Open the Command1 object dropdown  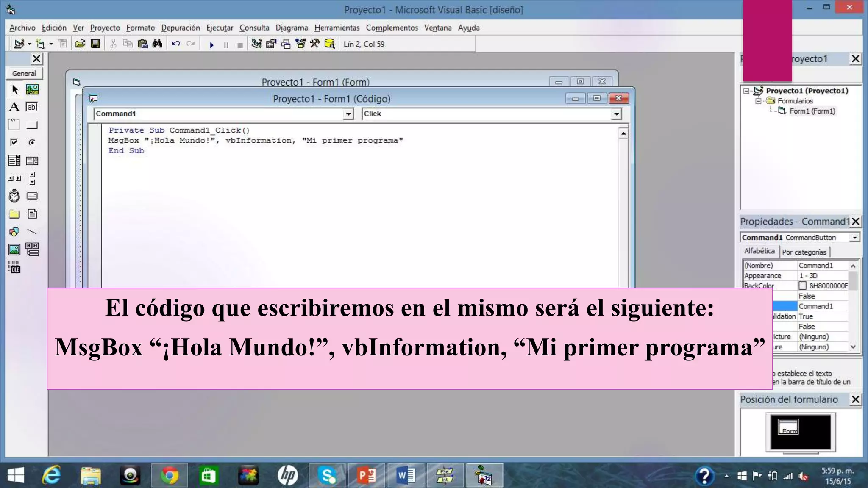[348, 114]
